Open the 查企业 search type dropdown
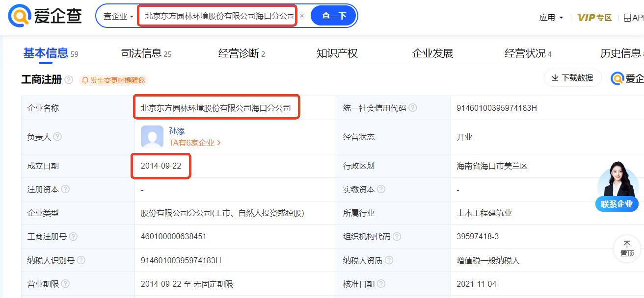The image size is (644, 298). coord(118,16)
